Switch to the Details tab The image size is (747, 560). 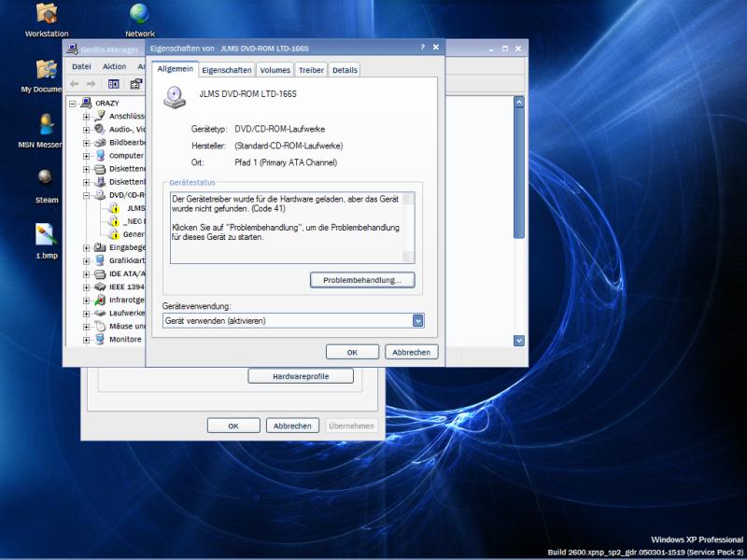click(x=345, y=70)
